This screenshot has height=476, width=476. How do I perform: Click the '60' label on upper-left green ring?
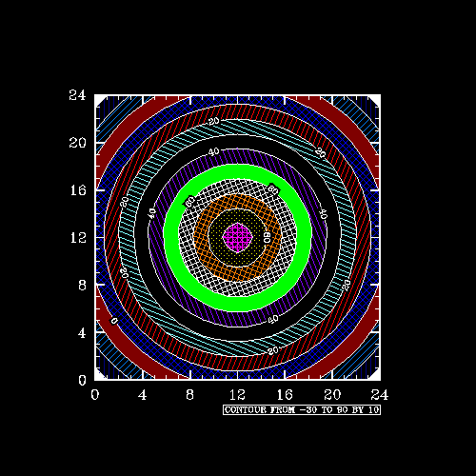coord(189,201)
